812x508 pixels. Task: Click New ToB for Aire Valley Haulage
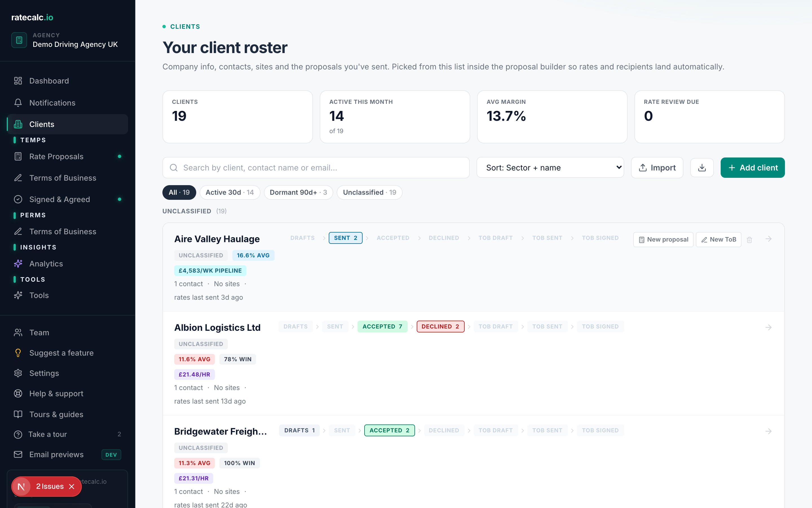pyautogui.click(x=719, y=240)
